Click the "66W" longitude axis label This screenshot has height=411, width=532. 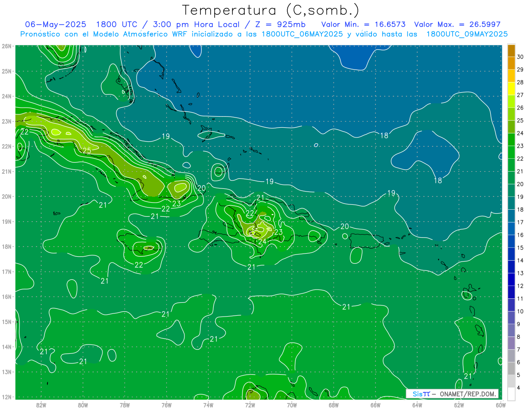[x=376, y=404]
